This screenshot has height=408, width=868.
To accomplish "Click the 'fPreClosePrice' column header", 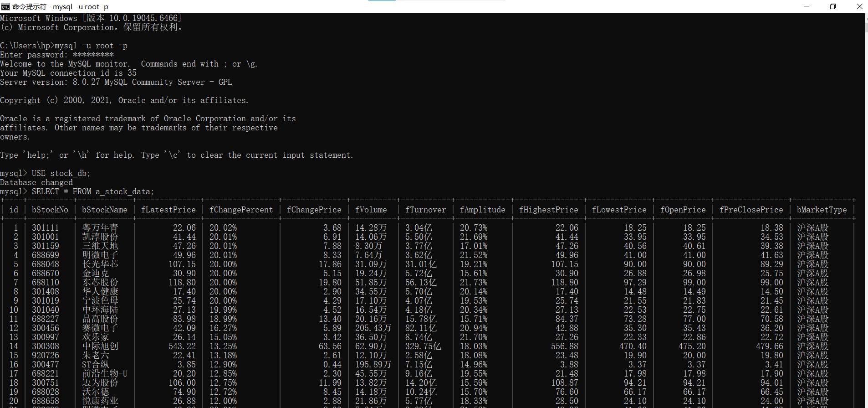I will pos(751,210).
